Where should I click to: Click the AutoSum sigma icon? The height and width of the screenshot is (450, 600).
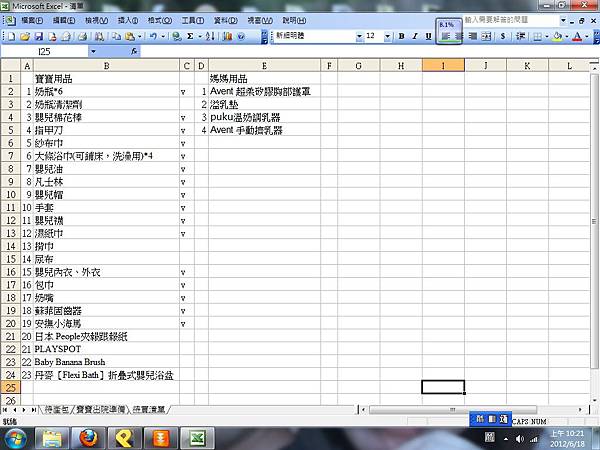coord(190,36)
